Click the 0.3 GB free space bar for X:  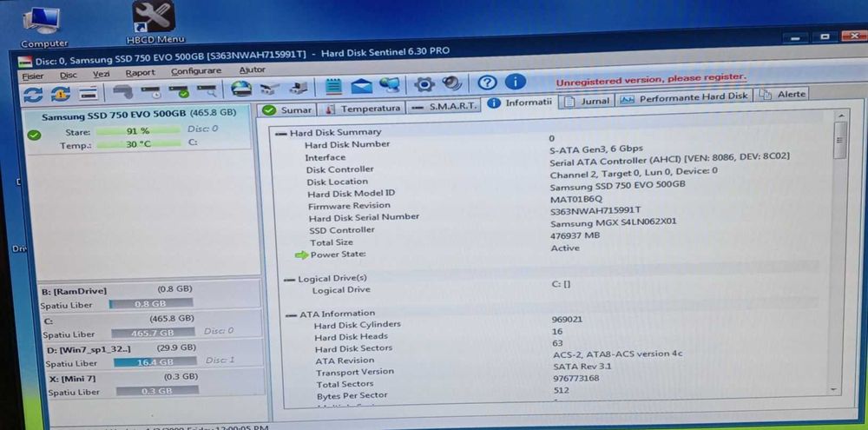tap(157, 391)
